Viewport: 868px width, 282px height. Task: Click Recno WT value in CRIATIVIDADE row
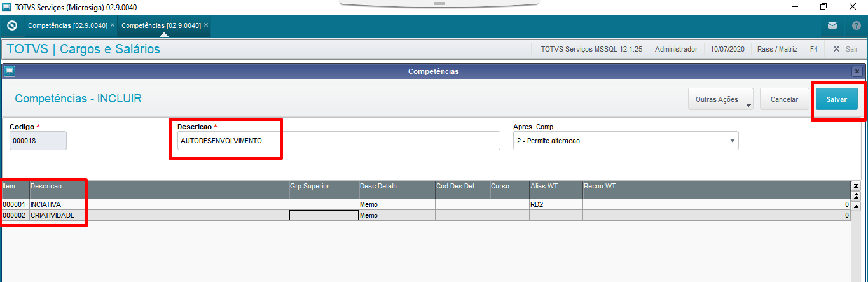[x=717, y=215]
